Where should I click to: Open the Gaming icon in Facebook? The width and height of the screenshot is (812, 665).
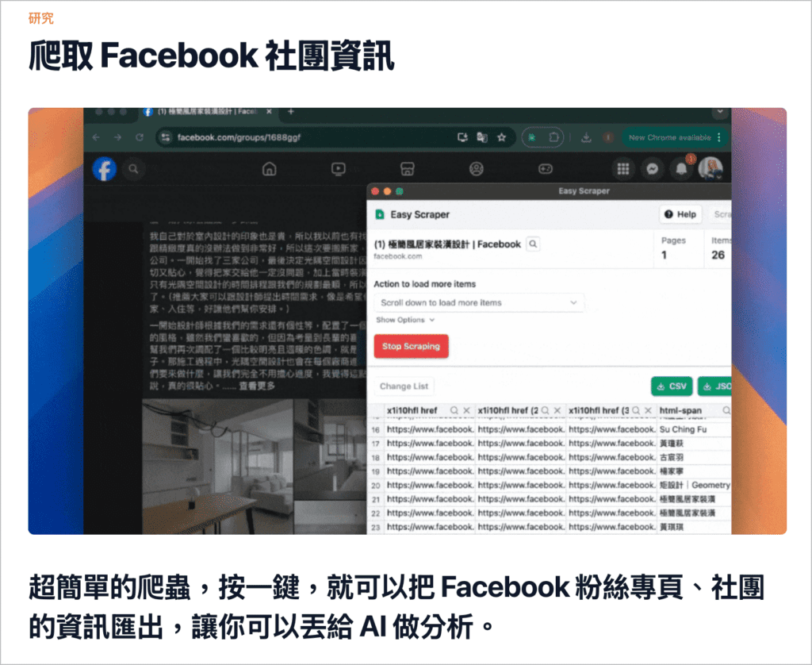[546, 169]
